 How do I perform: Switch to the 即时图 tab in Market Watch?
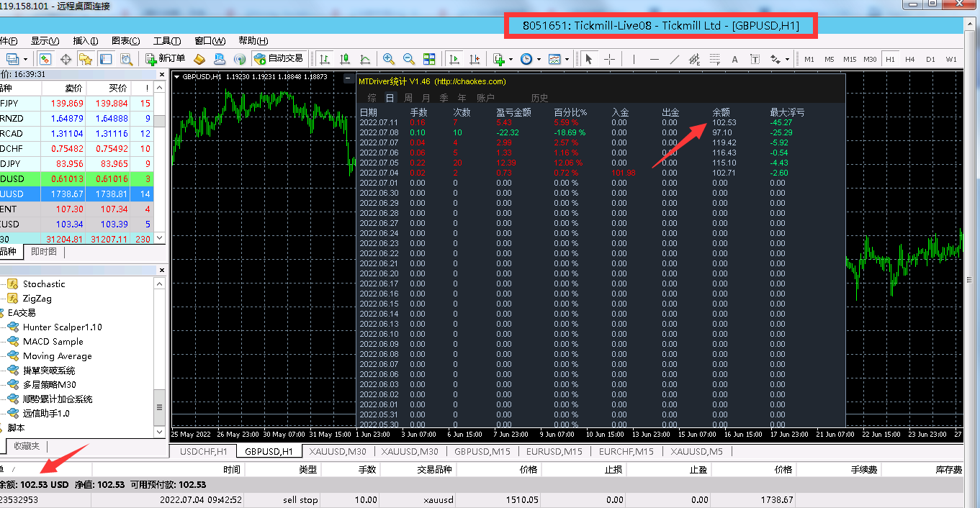point(45,251)
